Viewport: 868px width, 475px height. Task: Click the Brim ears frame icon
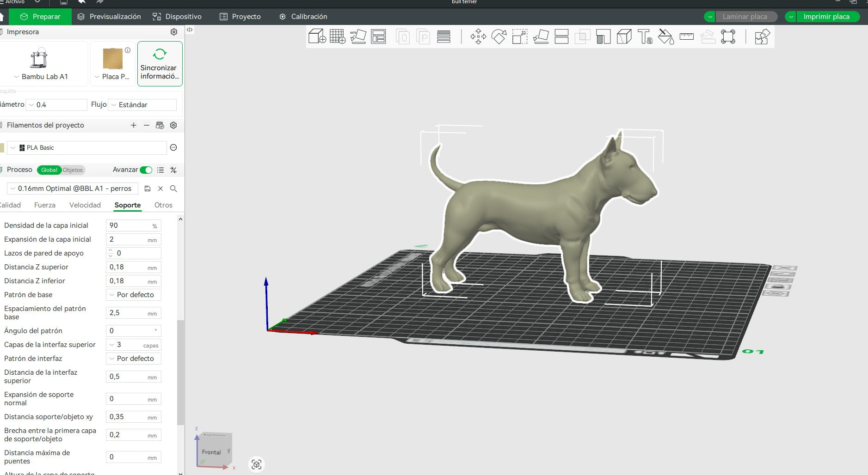(728, 37)
